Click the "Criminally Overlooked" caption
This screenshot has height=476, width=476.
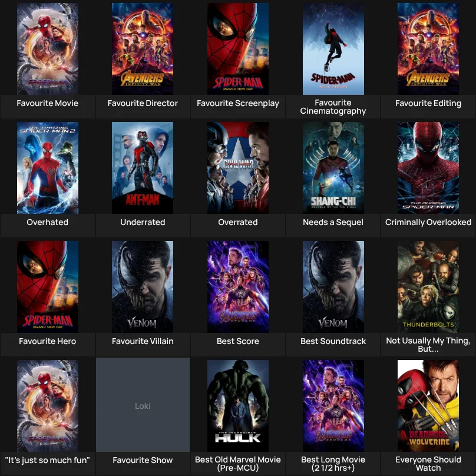pos(428,222)
